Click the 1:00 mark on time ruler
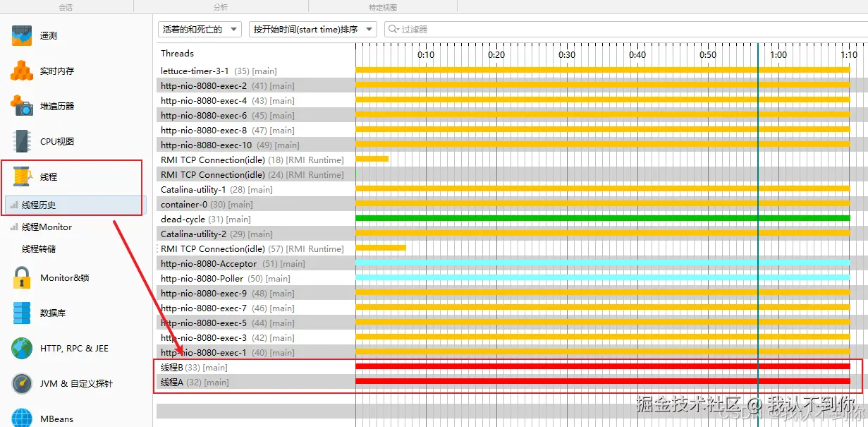Image resolution: width=868 pixels, height=427 pixels. (778, 54)
